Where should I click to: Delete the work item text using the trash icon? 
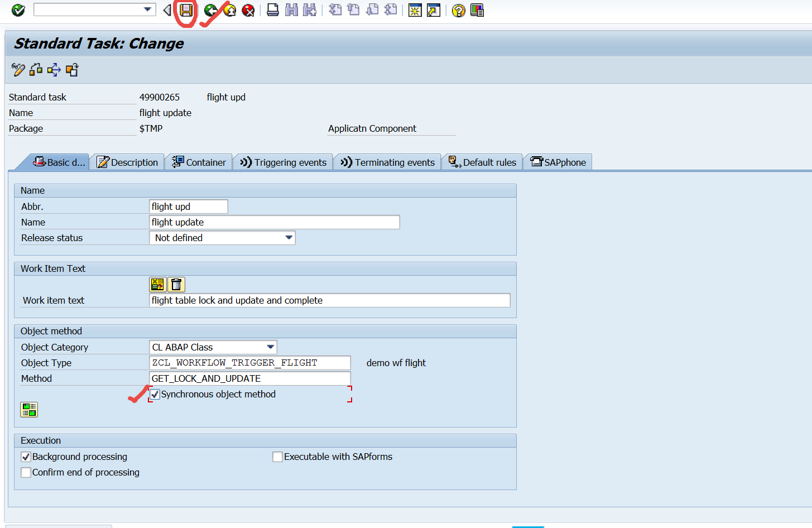(x=176, y=284)
